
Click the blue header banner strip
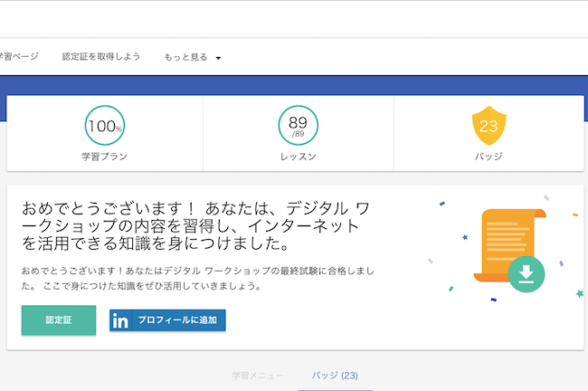[294, 86]
